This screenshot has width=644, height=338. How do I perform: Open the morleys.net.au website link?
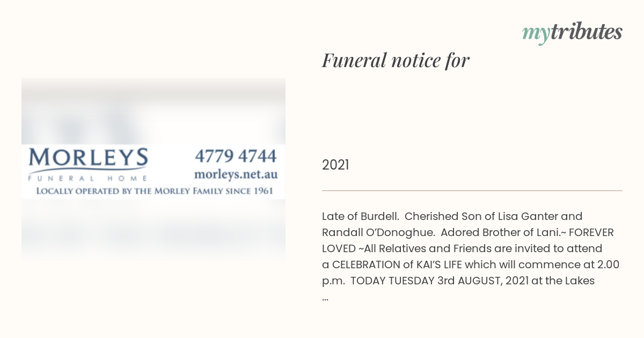tap(236, 174)
